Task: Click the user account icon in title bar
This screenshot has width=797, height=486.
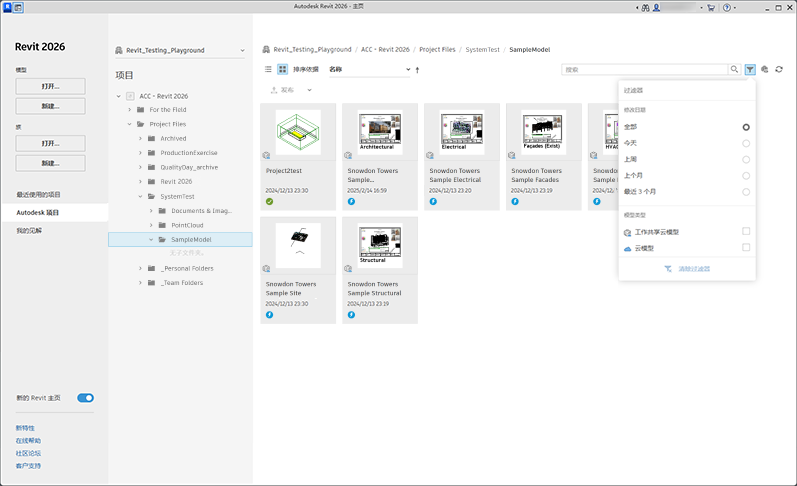Action: point(656,8)
